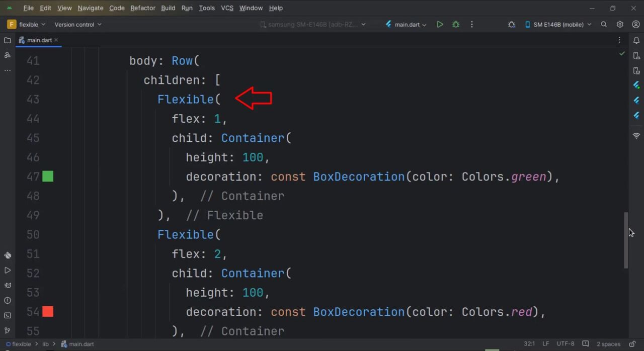Open the Problems tool window
This screenshot has width=644, height=351.
[8, 300]
